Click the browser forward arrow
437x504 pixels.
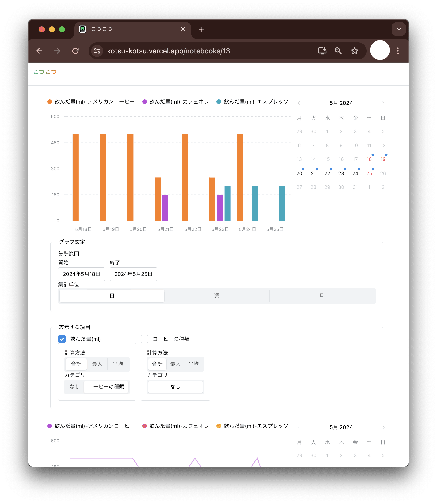57,51
